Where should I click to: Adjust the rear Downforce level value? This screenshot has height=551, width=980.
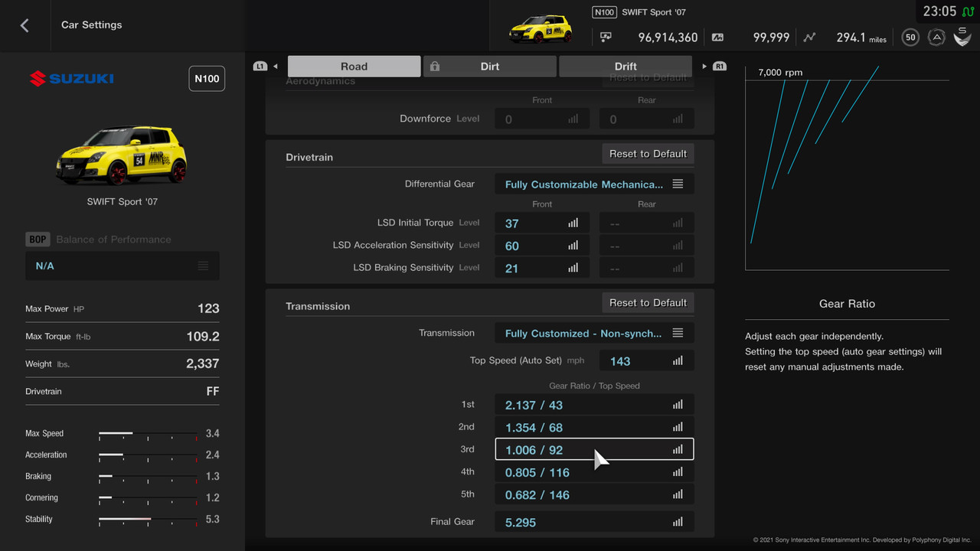pos(647,119)
